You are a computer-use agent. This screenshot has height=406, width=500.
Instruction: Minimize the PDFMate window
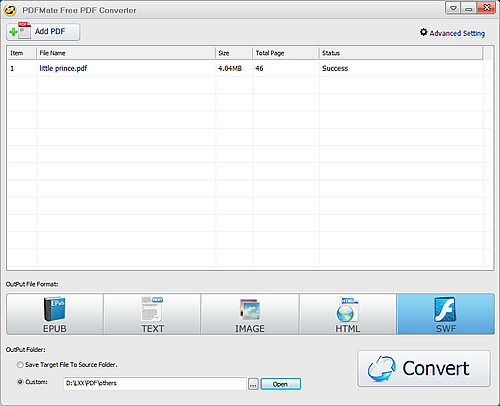[x=469, y=8]
